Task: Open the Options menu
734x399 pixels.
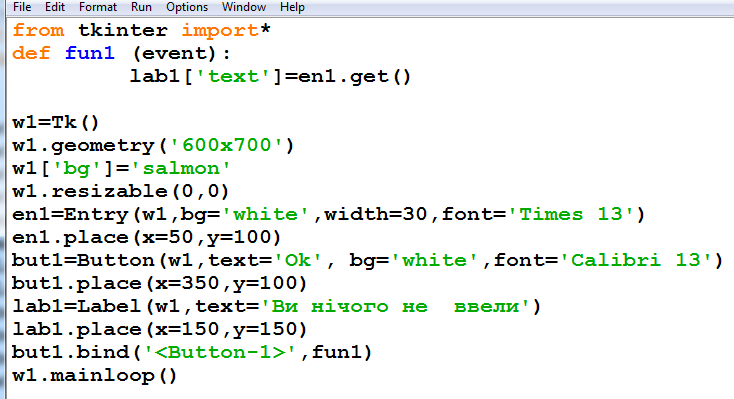Action: 187,7
